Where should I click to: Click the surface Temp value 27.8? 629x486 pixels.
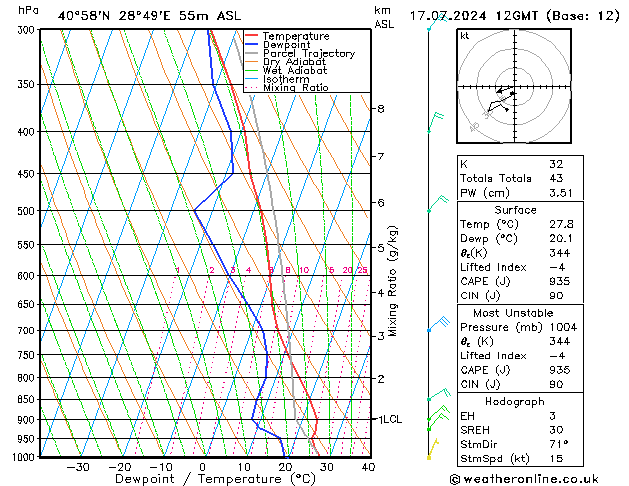click(561, 224)
